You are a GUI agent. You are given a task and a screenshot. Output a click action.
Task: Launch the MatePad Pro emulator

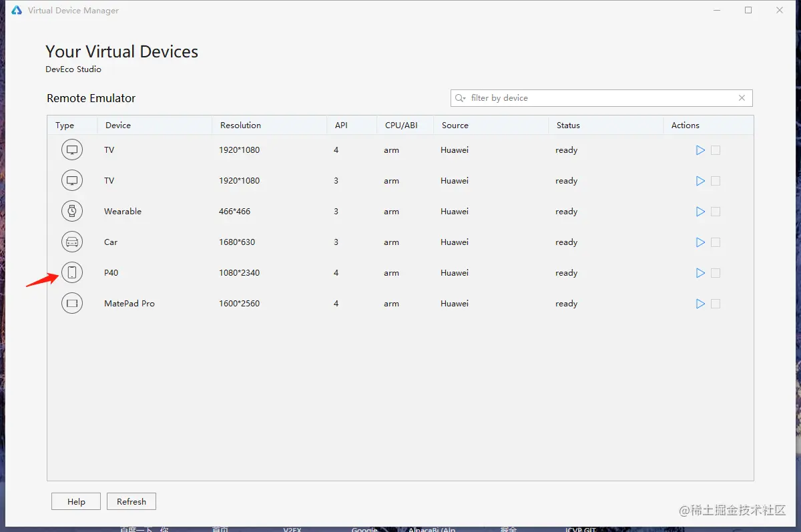pos(700,304)
